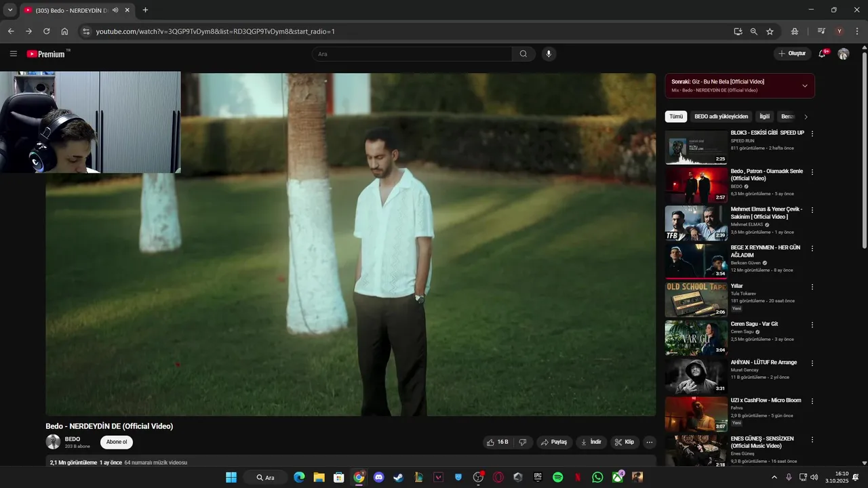
Task: Select BEDO adlı yükleyiciden chip
Action: (722, 117)
